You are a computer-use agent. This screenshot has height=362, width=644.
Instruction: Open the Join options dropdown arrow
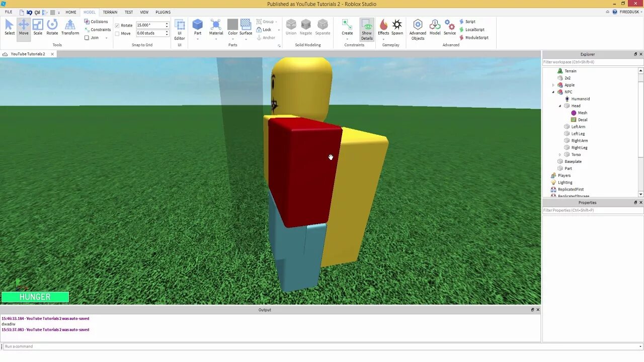(x=106, y=38)
